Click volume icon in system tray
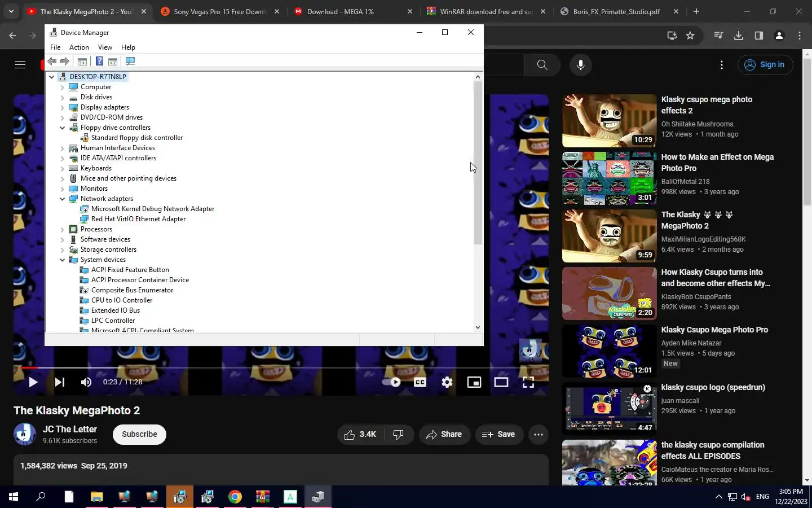The image size is (812, 508). point(745,497)
